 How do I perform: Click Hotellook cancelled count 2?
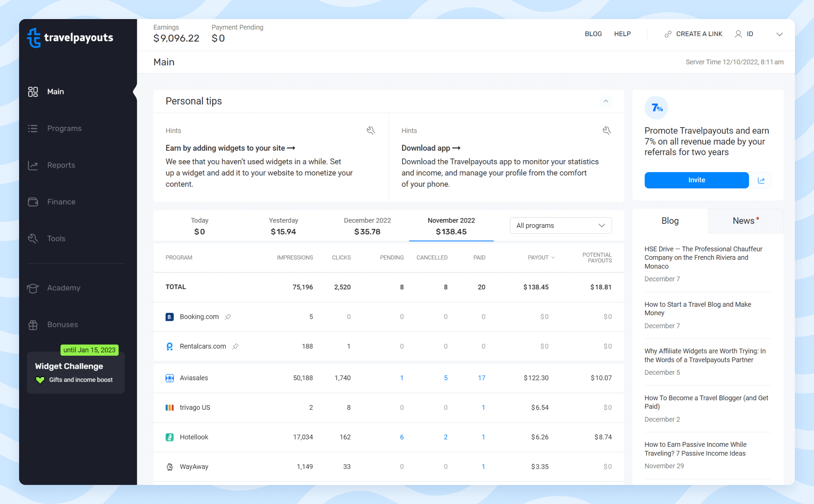click(x=446, y=437)
